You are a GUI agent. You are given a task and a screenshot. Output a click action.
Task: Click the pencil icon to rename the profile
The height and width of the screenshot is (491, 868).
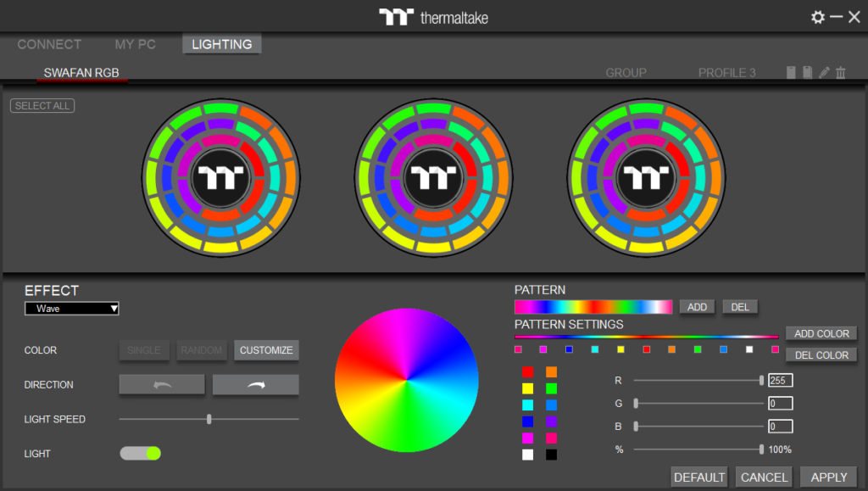[x=824, y=72]
